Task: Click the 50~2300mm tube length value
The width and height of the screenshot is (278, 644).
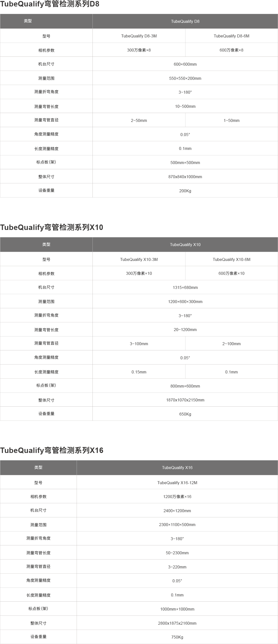Action: [x=177, y=553]
